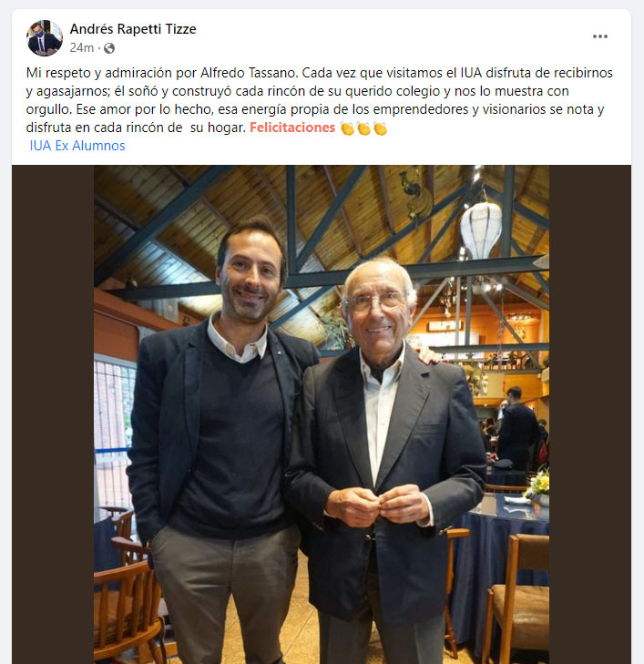
Task: Visit the IUA Ex Alumnos tagged link
Action: tap(77, 146)
